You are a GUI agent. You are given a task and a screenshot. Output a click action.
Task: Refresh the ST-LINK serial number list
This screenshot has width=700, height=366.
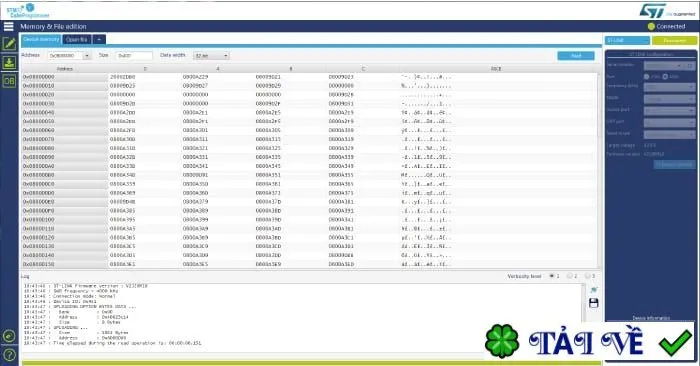click(x=690, y=66)
